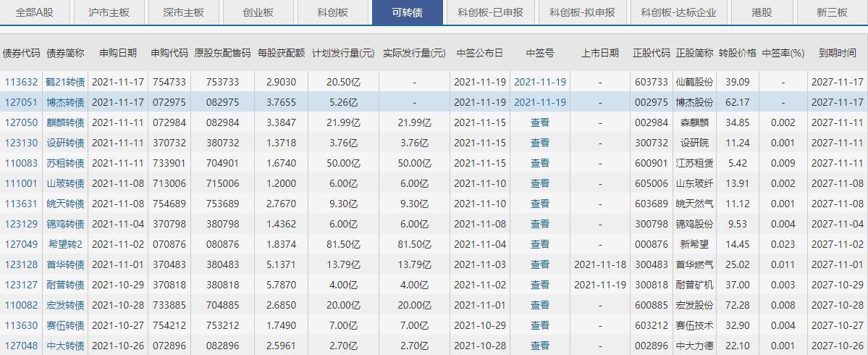
Task: Click the 实际发行量(元) column header
Action: pos(414,53)
